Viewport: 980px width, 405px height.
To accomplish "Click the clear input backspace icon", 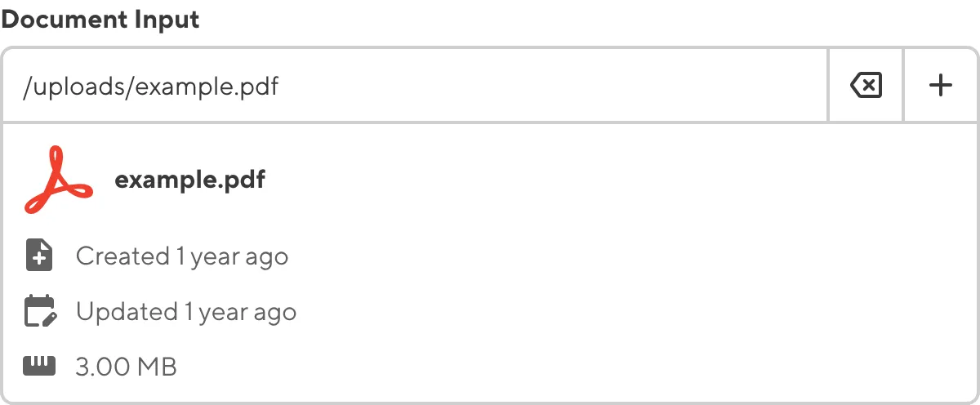I will pos(866,85).
